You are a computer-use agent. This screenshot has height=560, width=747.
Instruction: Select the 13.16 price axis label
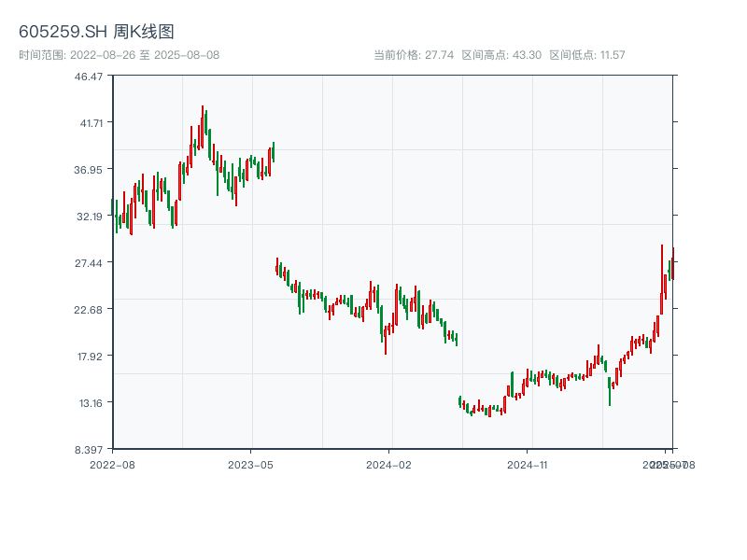pos(90,402)
